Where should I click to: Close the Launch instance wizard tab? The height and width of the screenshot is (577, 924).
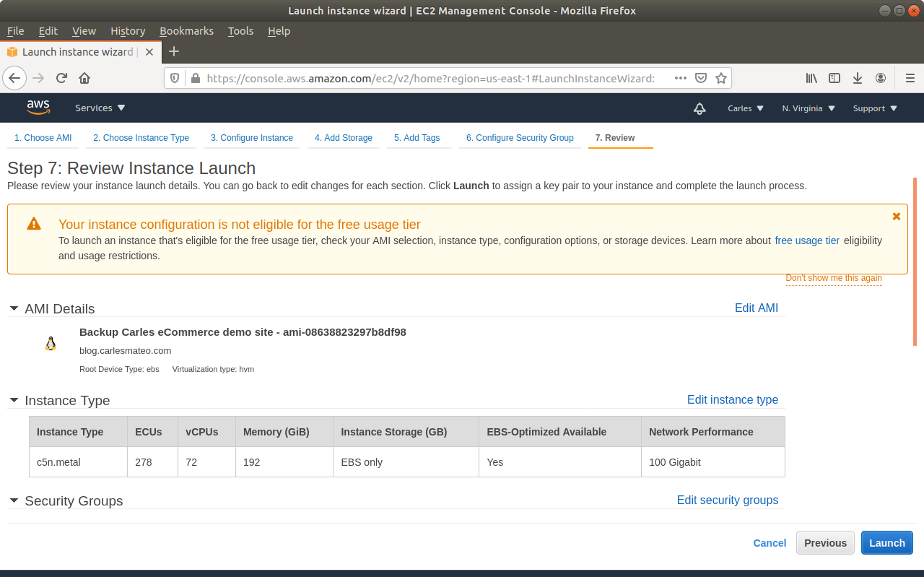coord(149,52)
